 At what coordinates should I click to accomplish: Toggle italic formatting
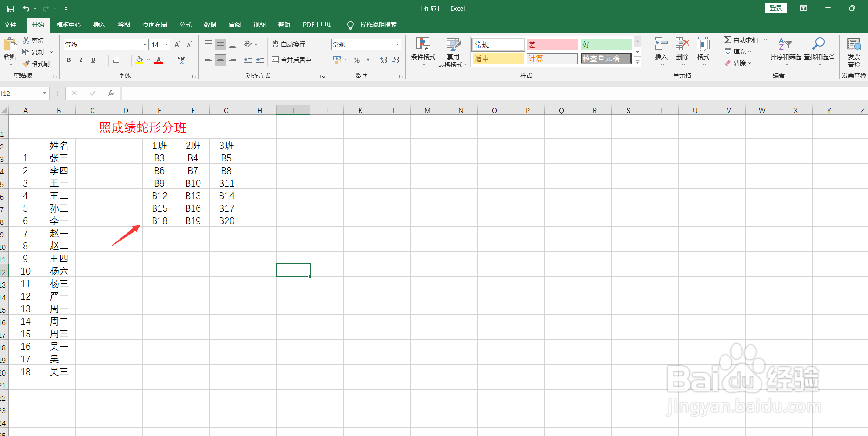click(x=81, y=60)
